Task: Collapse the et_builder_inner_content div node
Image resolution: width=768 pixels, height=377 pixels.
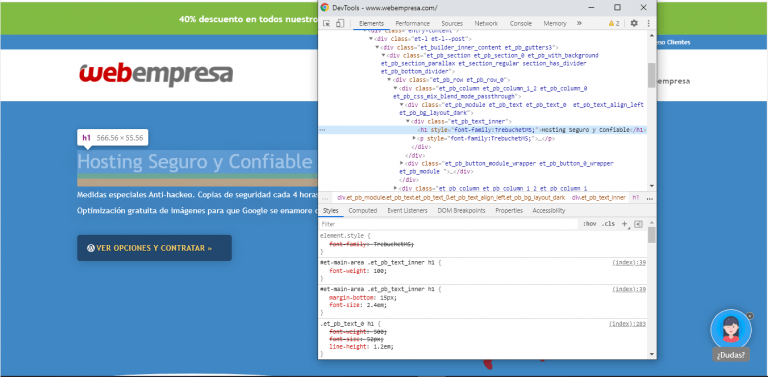Action: (377, 47)
